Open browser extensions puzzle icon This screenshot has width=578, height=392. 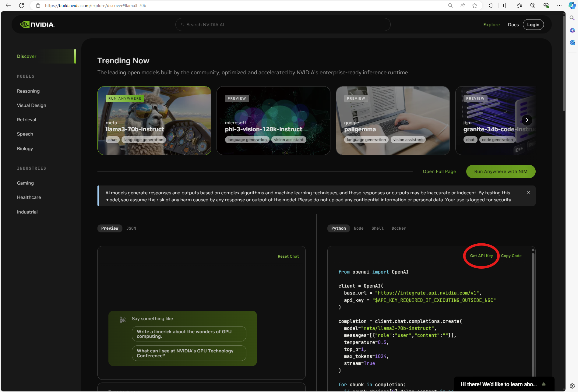[x=491, y=5]
